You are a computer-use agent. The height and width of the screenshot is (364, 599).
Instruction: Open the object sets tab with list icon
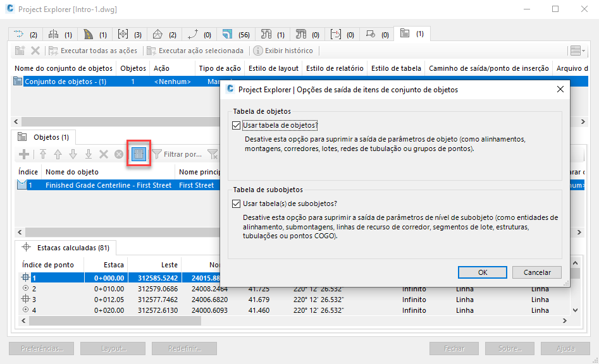pos(412,33)
